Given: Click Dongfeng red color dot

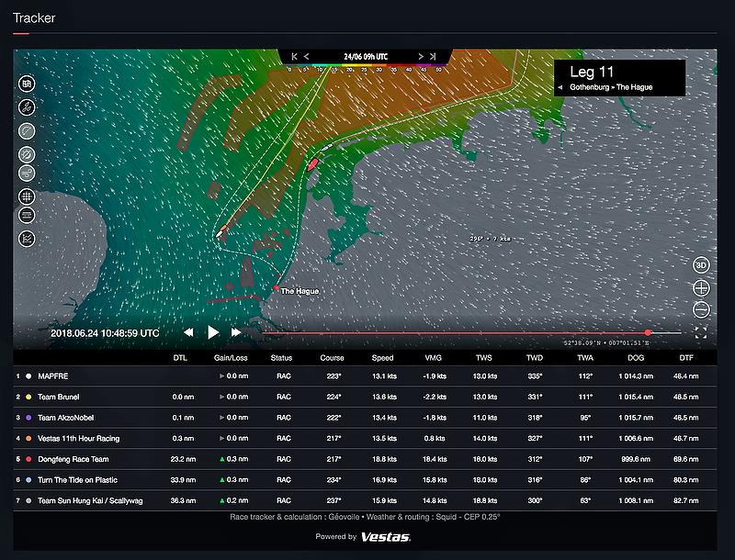Looking at the screenshot, I should [x=28, y=459].
